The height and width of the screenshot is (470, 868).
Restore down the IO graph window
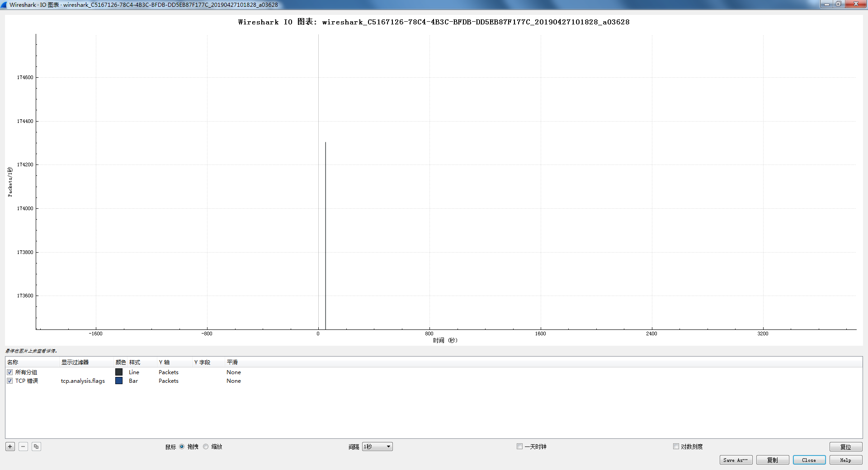point(838,4)
